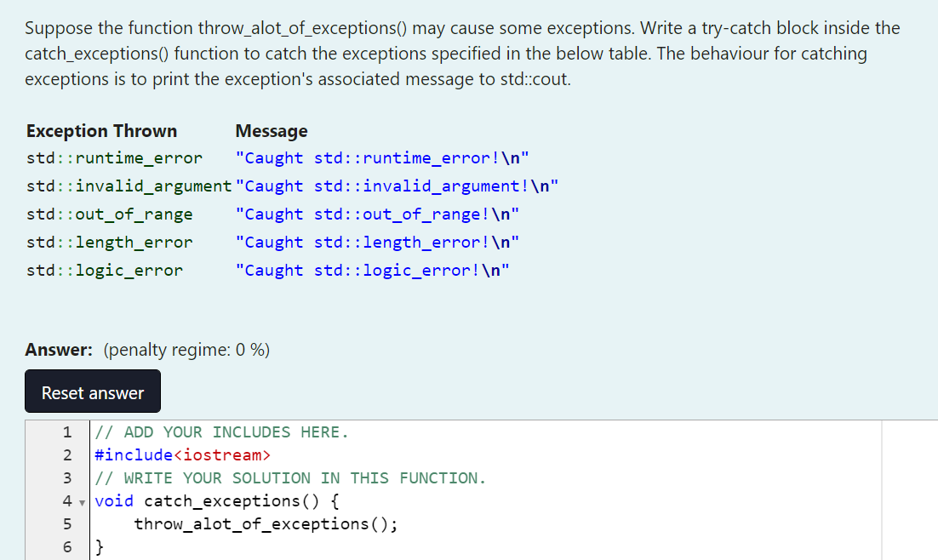Click the closing brace on line 6

[98, 546]
